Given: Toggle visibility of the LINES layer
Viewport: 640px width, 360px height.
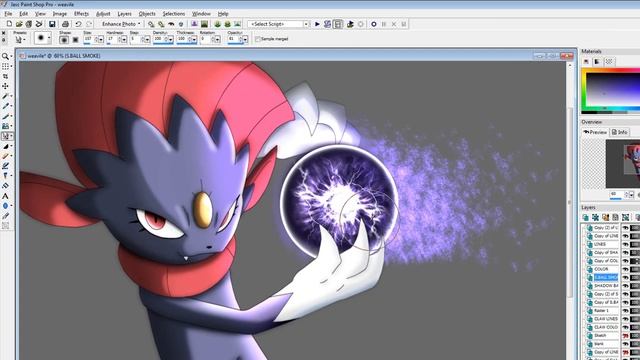Looking at the screenshot, I should 625,244.
